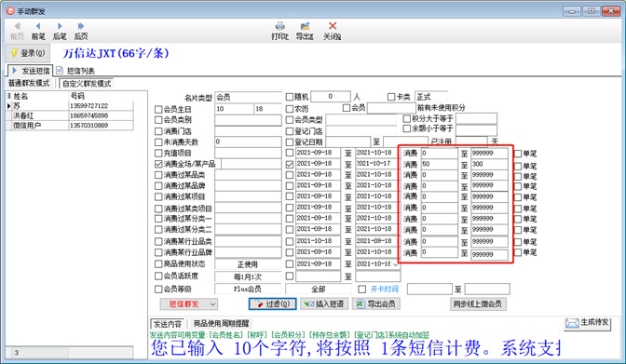The image size is (626, 364).
Task: Toggle the registered store checkbox
Action: (290, 131)
